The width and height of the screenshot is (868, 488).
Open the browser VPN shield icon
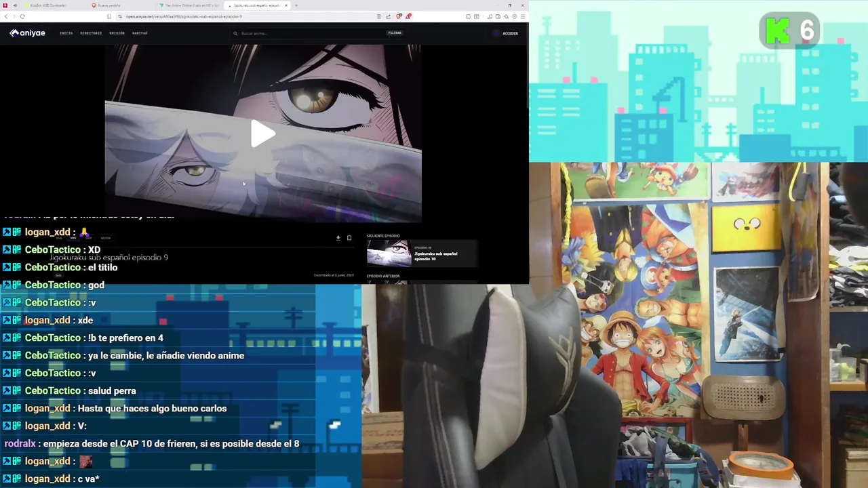click(515, 16)
